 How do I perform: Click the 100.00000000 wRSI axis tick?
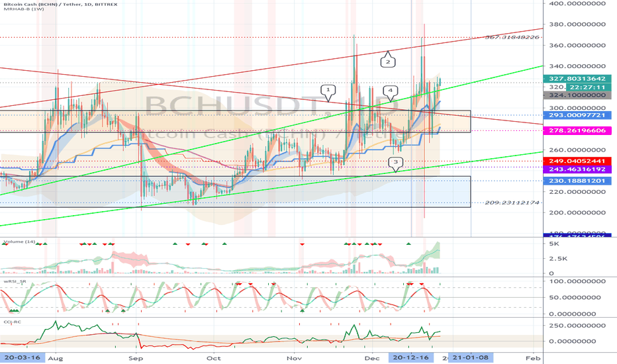click(x=577, y=281)
